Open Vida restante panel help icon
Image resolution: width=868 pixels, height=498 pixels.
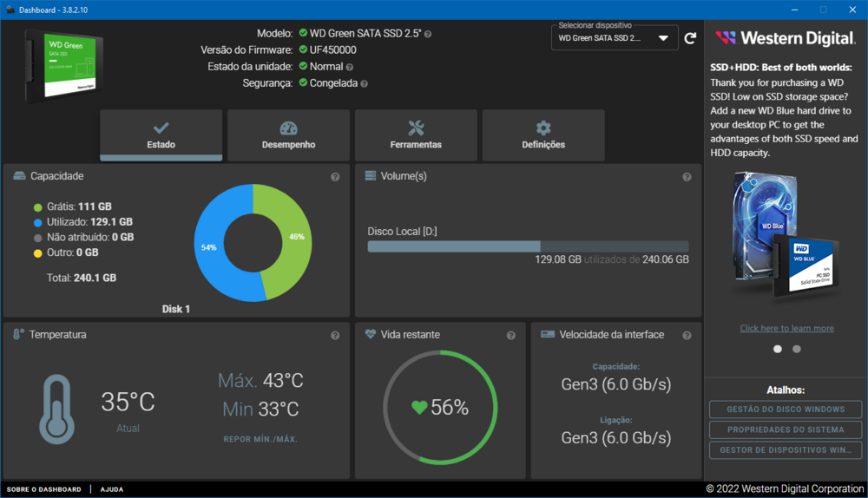pos(511,336)
